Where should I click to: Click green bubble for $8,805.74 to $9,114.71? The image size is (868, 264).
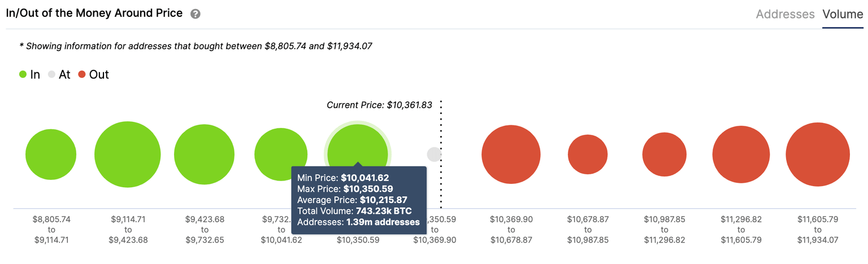click(51, 154)
